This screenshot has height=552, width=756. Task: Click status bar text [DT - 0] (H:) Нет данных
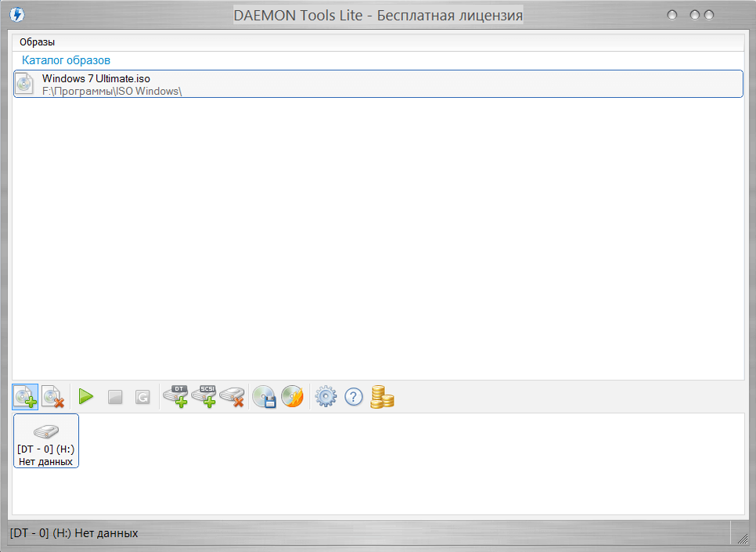tap(74, 533)
